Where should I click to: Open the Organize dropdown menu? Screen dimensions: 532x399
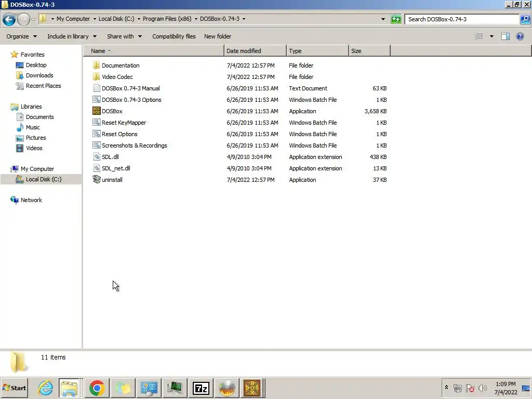[x=21, y=36]
